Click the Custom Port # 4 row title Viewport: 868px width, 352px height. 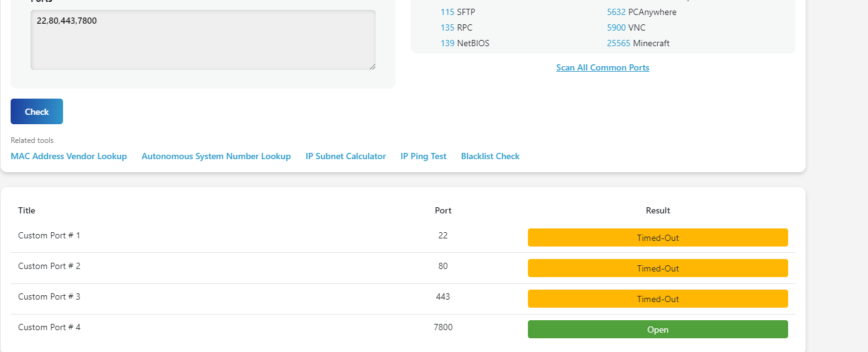click(x=49, y=327)
